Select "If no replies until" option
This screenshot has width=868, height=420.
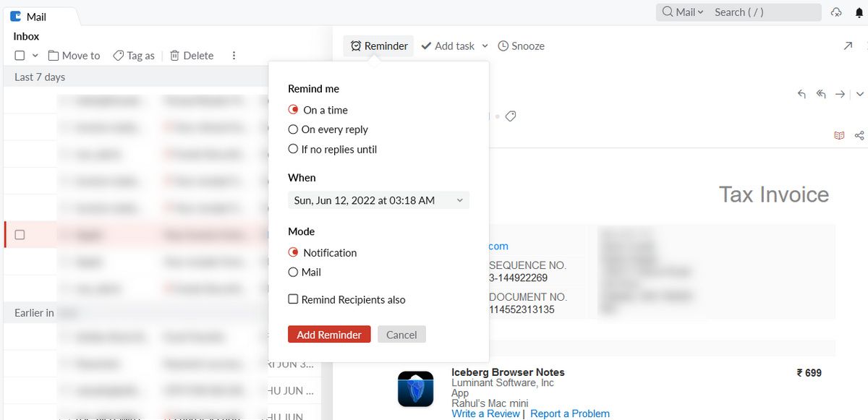[x=293, y=149]
